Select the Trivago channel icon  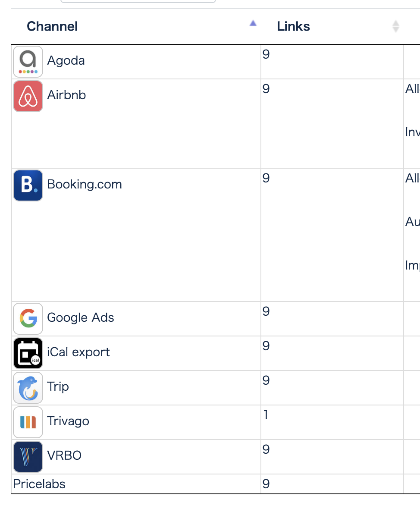click(x=28, y=422)
